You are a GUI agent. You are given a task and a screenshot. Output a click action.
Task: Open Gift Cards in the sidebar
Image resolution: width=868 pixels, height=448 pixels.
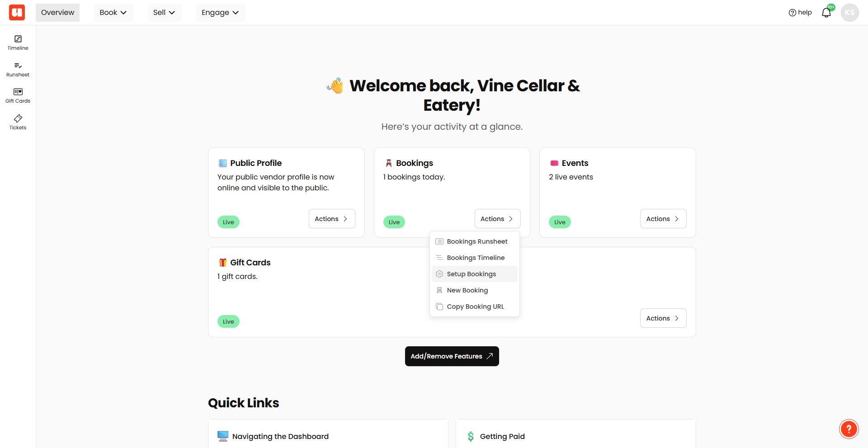point(18,96)
